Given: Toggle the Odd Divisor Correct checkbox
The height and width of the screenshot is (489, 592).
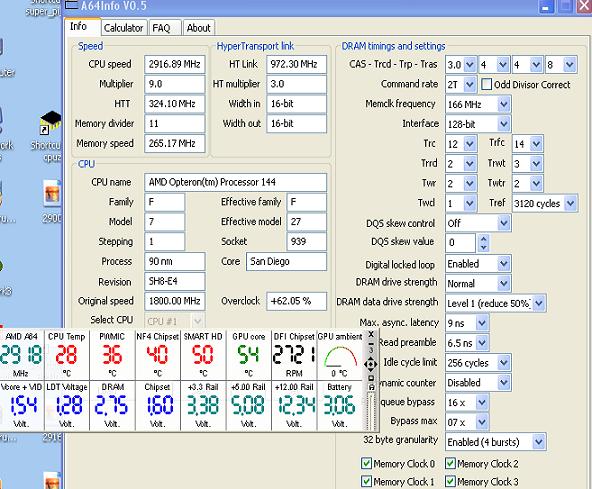Looking at the screenshot, I should 486,84.
